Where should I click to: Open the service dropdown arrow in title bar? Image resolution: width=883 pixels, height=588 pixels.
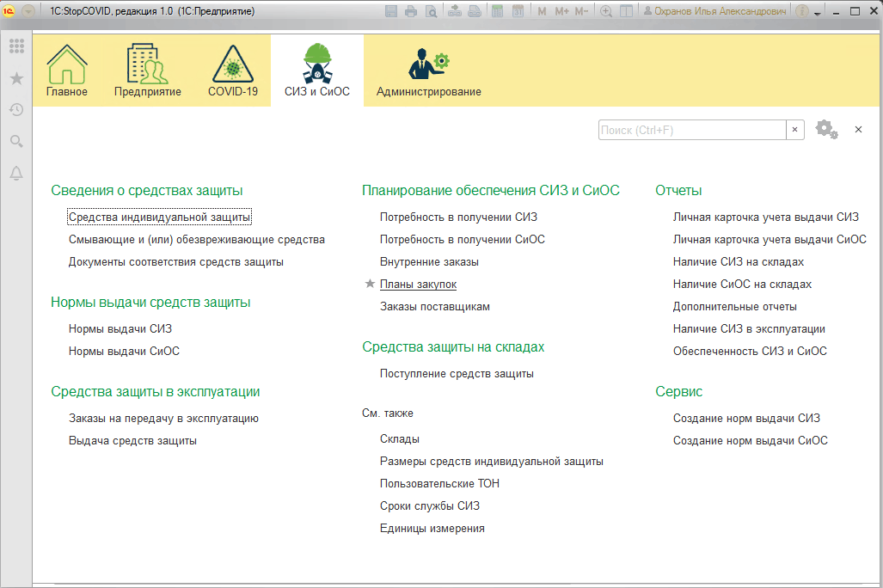click(818, 13)
